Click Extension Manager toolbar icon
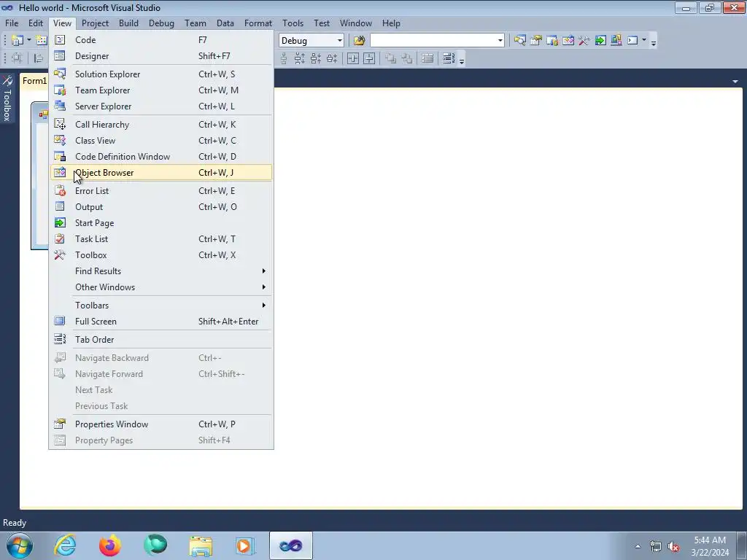 pyautogui.click(x=616, y=41)
